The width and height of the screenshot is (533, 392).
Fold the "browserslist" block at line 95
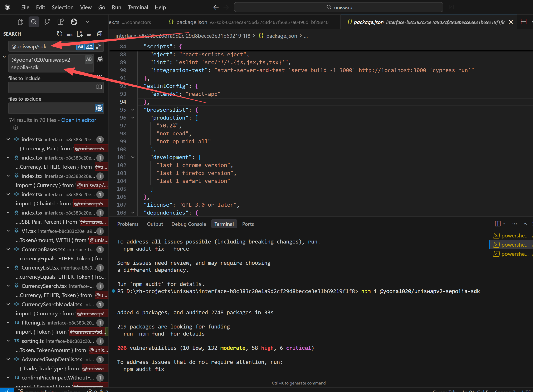click(133, 110)
